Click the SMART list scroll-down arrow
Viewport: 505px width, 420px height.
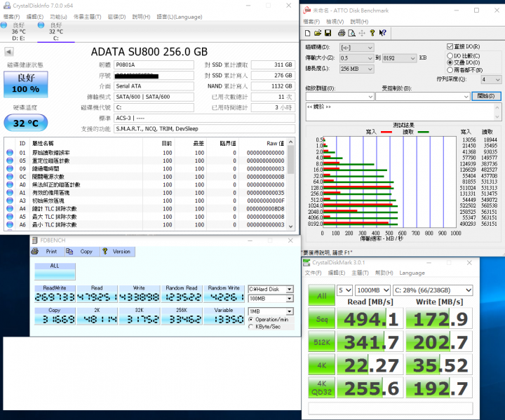(x=291, y=226)
